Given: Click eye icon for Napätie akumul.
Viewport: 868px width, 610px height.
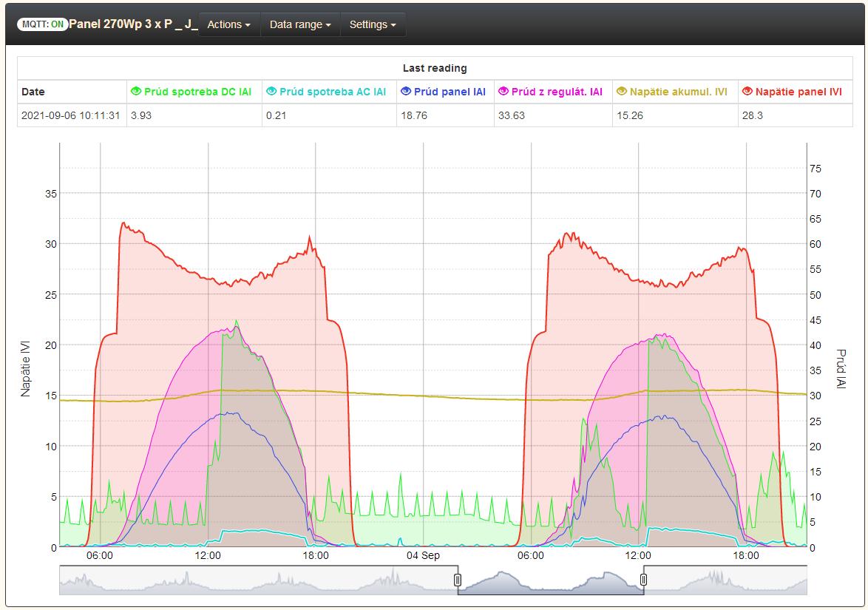Looking at the screenshot, I should pyautogui.click(x=622, y=92).
